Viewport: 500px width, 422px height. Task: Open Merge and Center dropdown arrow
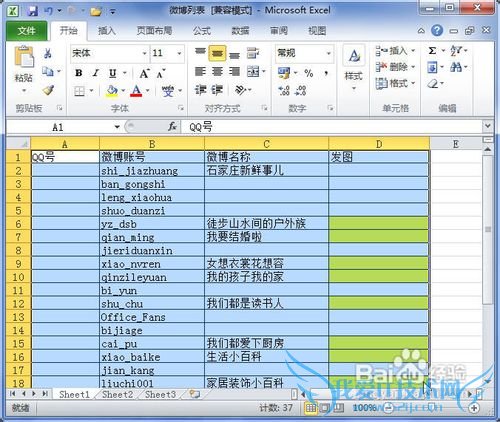(x=263, y=71)
